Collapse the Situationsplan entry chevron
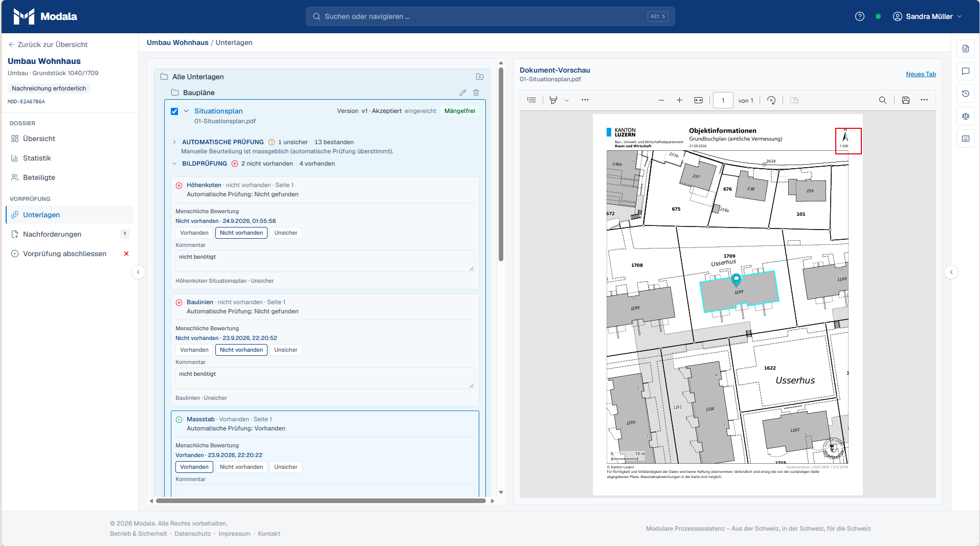Screen dimensions: 980x546 pos(186,111)
